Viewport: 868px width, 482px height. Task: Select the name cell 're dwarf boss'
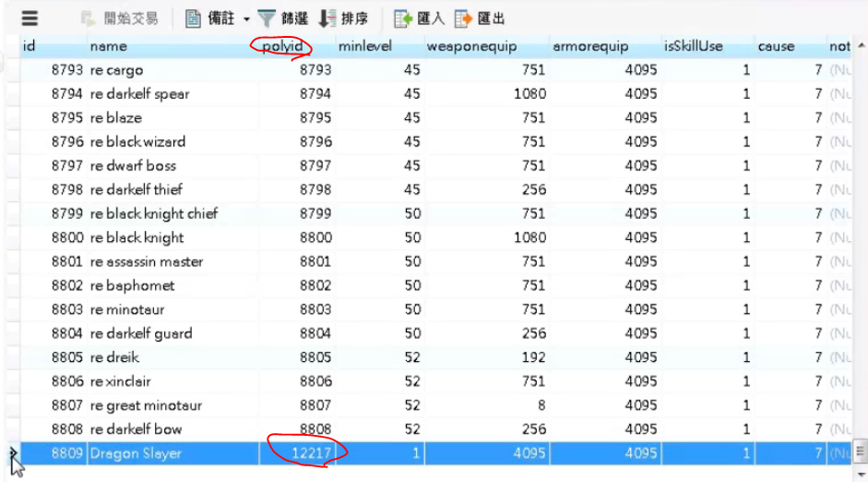pyautogui.click(x=172, y=165)
